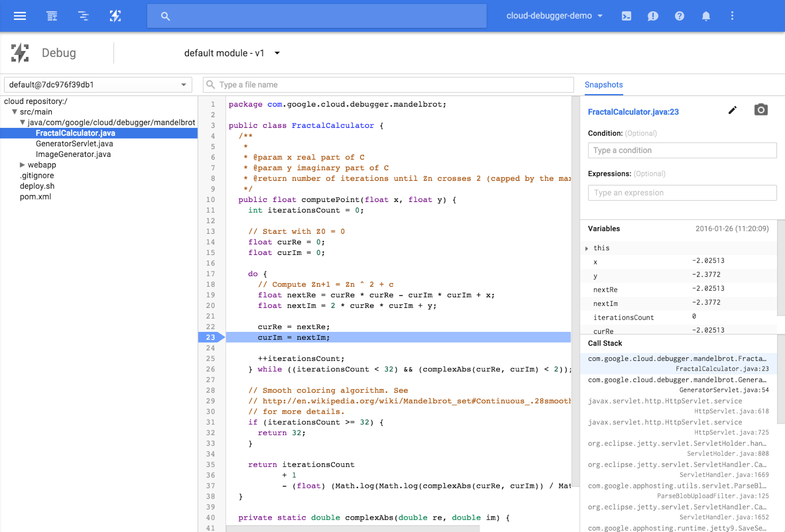Click code line 'return 32;'

[282, 433]
